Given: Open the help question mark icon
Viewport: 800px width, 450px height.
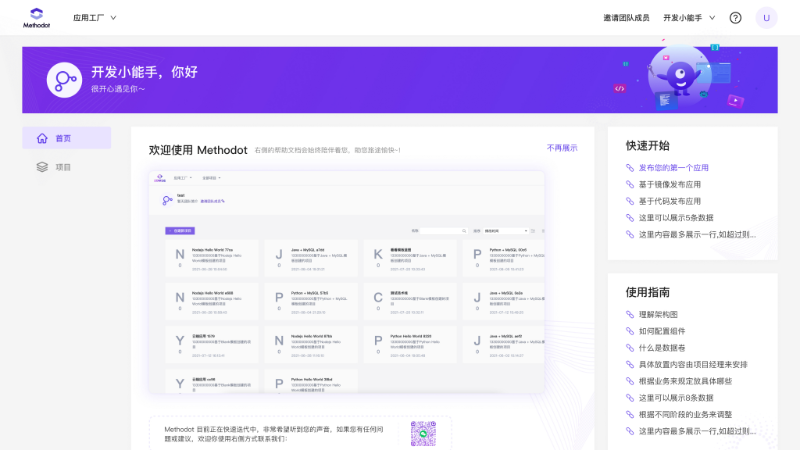Looking at the screenshot, I should [x=736, y=18].
